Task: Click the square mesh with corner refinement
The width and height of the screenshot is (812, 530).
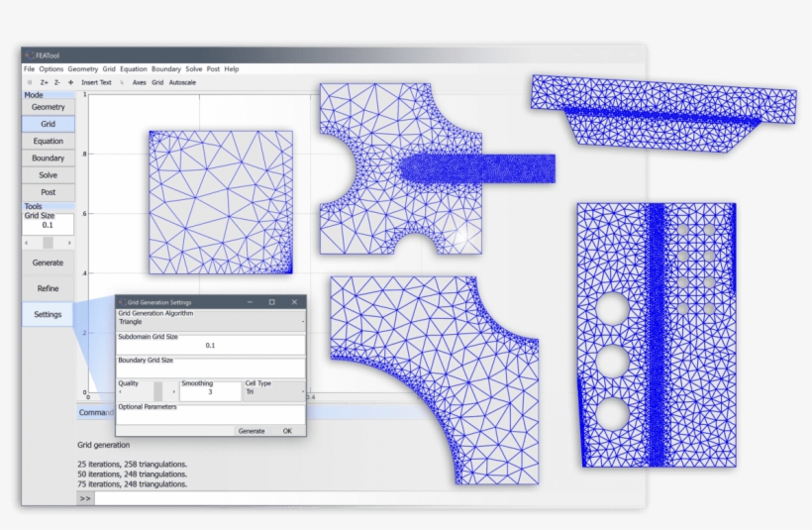Action: [x=221, y=202]
